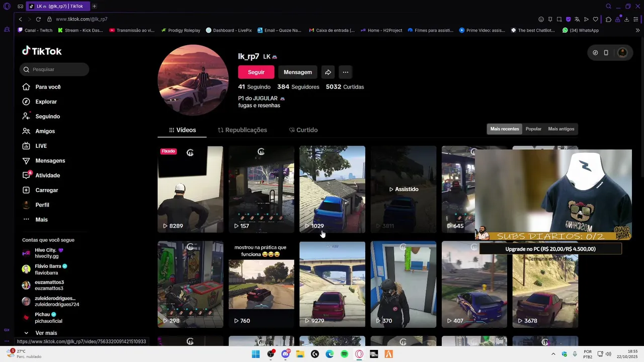The image size is (644, 362).
Task: Open the video with 3678 views
Action: point(545,292)
